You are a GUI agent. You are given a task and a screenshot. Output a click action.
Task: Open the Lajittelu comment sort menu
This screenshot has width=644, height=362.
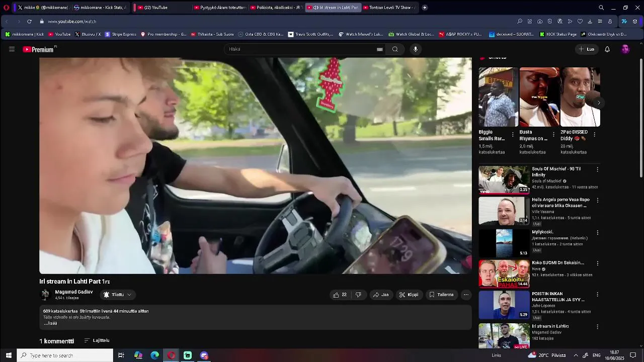(x=97, y=340)
